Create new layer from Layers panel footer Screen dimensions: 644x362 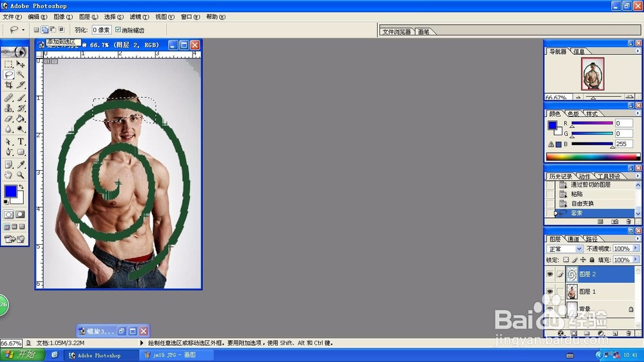pyautogui.click(x=615, y=333)
